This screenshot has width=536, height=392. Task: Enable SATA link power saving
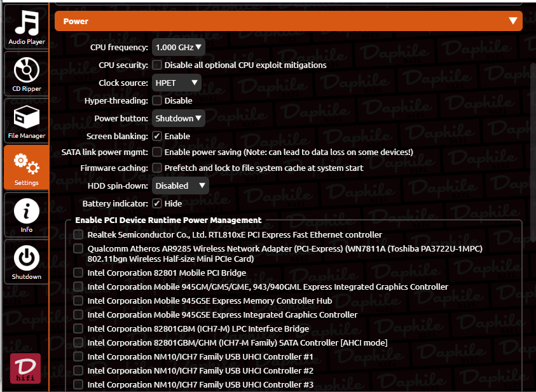(x=156, y=151)
